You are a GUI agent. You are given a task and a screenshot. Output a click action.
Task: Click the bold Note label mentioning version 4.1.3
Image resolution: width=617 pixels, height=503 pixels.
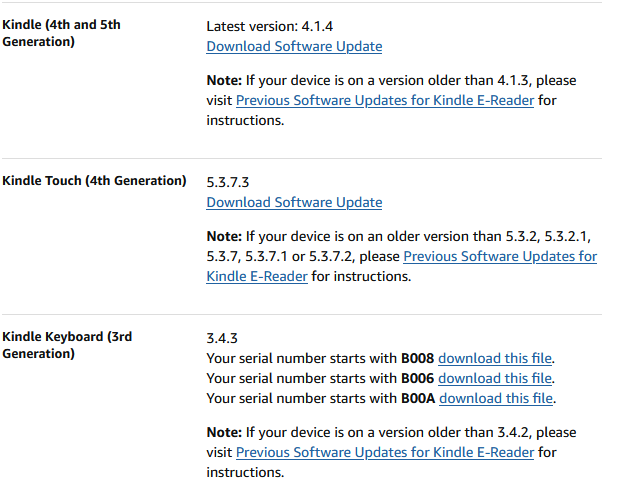point(224,80)
